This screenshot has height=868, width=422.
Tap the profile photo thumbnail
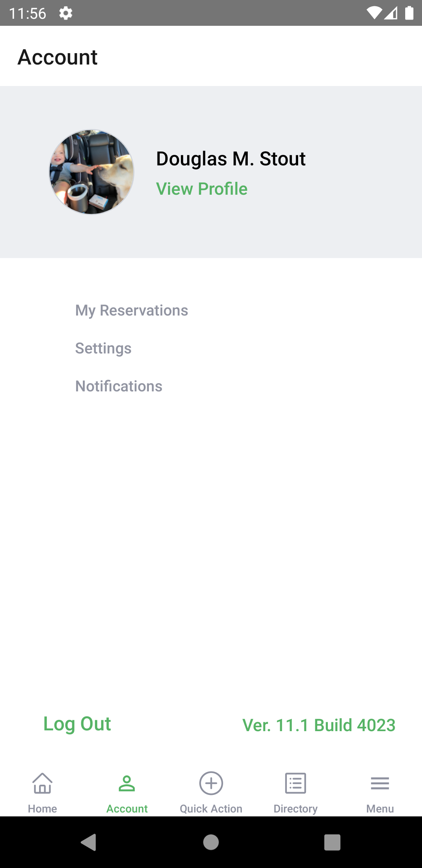(91, 172)
